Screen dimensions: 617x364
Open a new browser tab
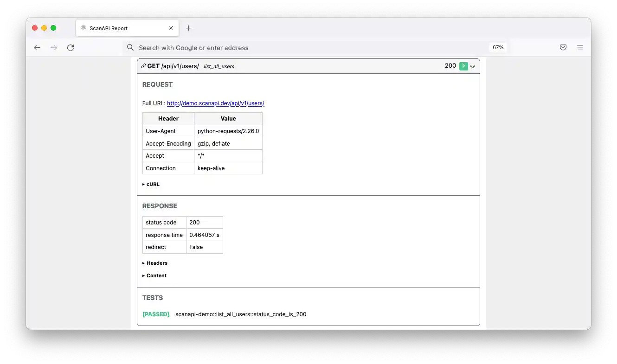click(x=188, y=28)
